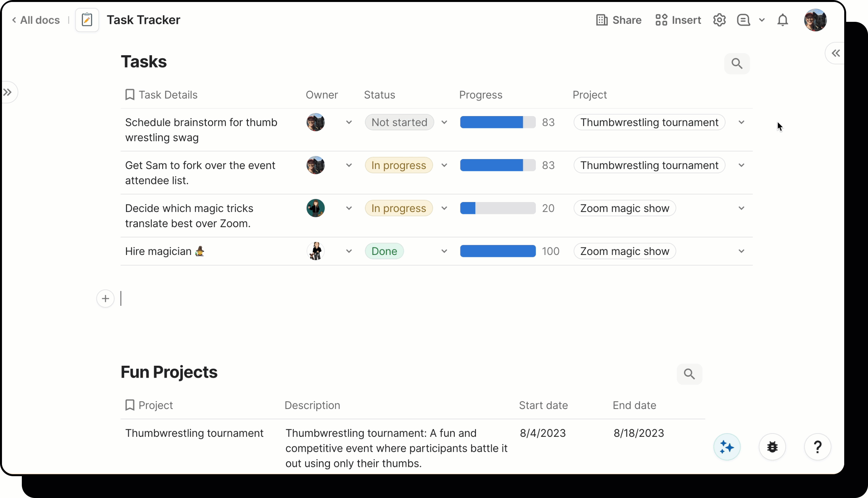Open the comments icon in header
Screen dimensions: 868x498
743,20
